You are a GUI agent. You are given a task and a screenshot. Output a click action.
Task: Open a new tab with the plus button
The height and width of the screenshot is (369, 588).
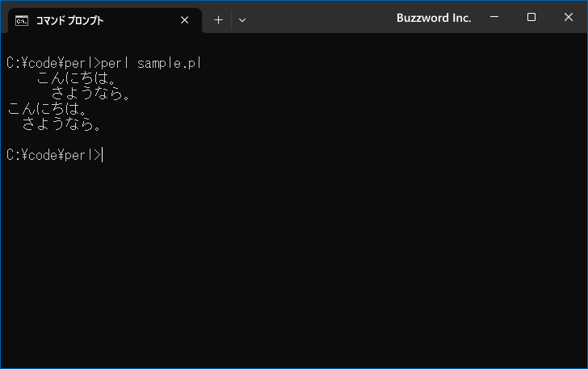[218, 20]
